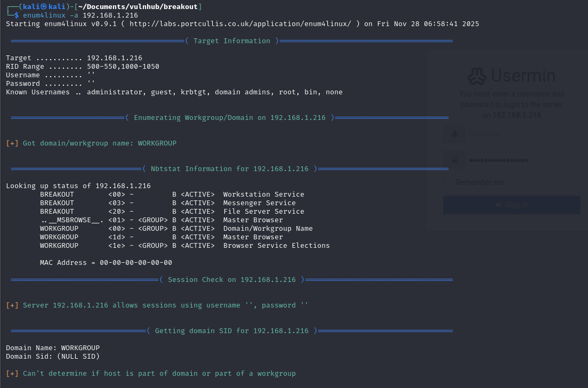This screenshot has width=588, height=388.
Task: Tick the Remember me checkbox
Action: (448, 182)
